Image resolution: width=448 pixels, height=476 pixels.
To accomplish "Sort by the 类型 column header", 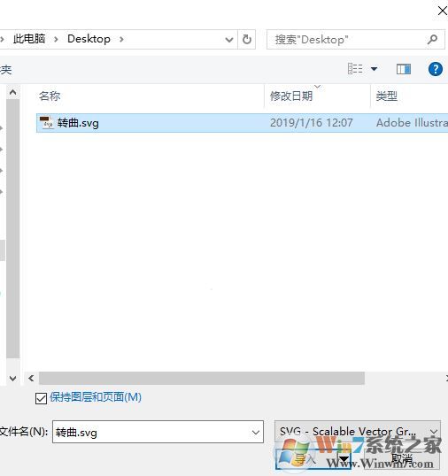I will [x=386, y=96].
